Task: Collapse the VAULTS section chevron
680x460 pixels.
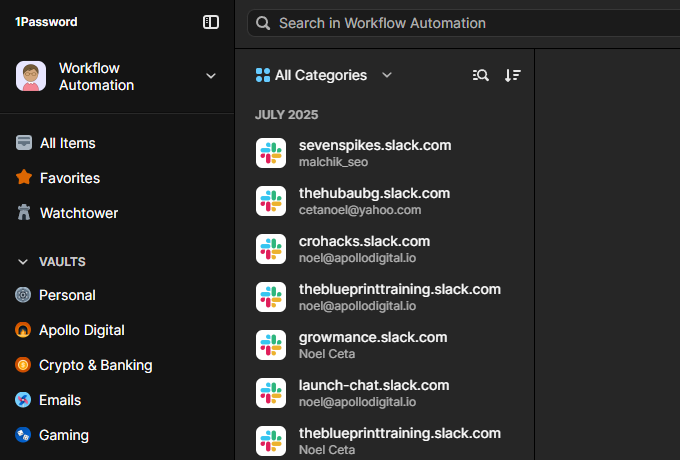Action: [23, 262]
